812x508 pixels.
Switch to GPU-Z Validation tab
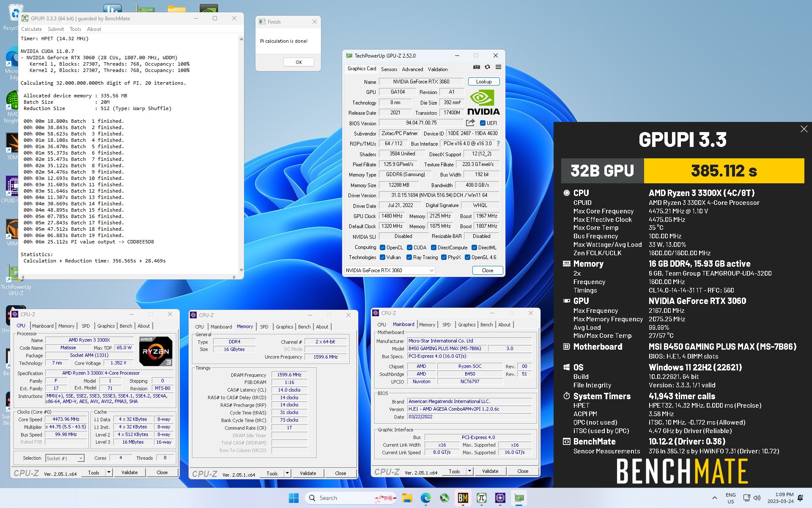tap(438, 69)
